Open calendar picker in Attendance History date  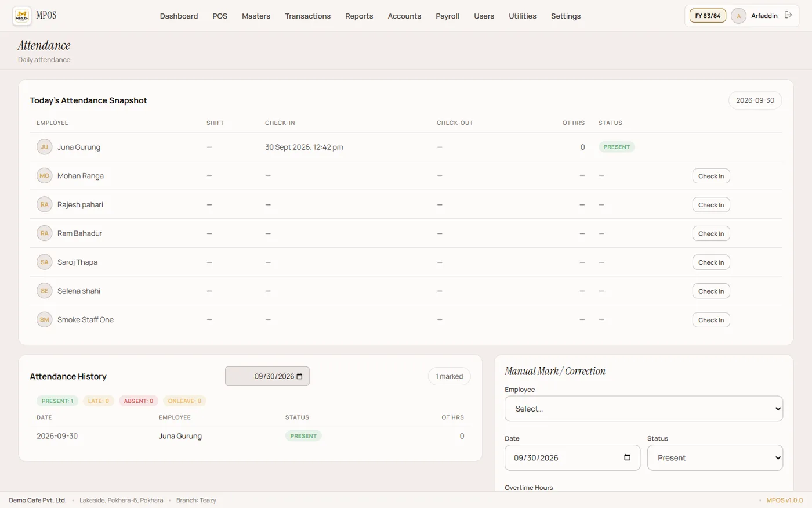pos(299,376)
